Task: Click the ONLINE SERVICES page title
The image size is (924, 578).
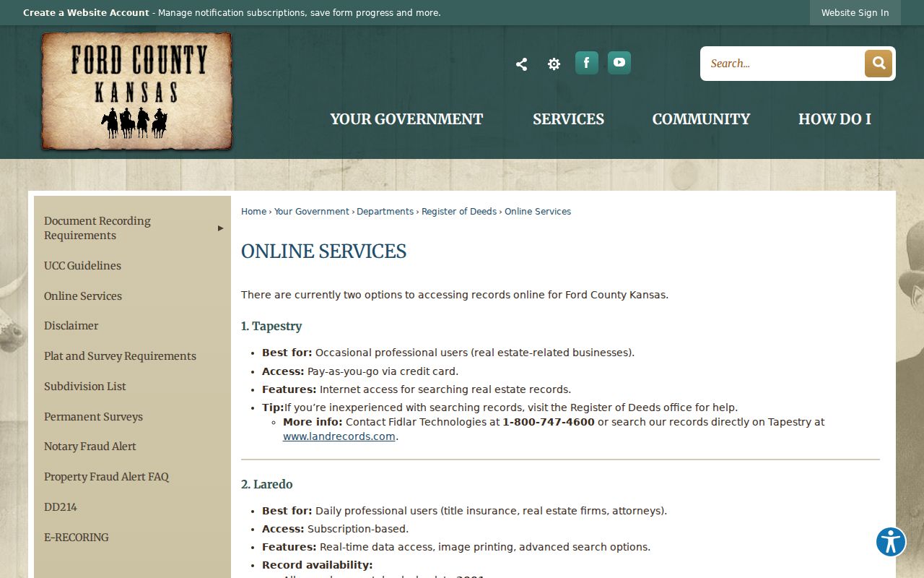Action: pyautogui.click(x=323, y=251)
